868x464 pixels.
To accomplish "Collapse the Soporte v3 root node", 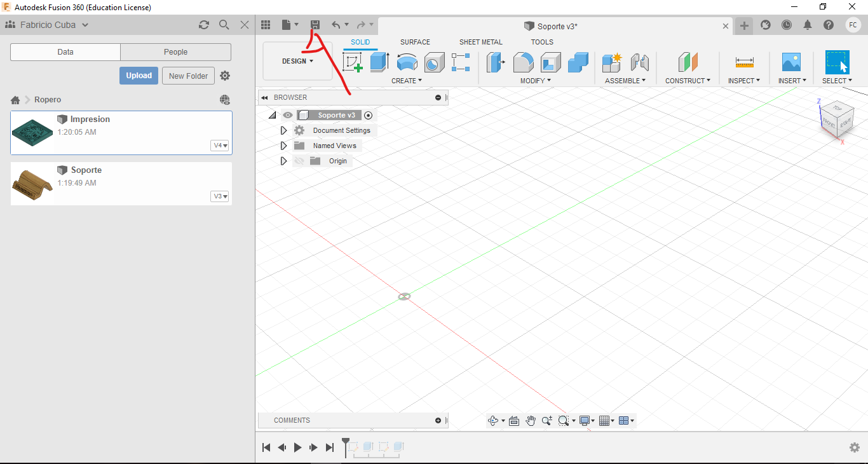I will coord(273,115).
